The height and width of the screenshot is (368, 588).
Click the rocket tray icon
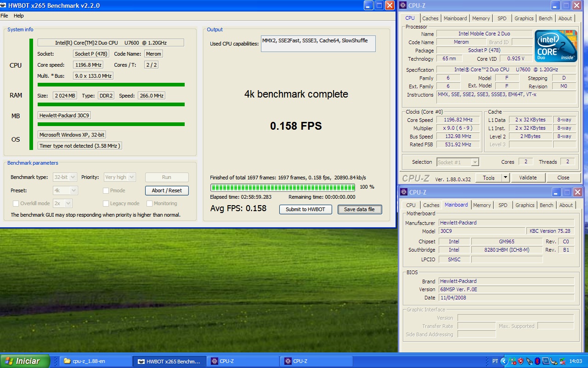(529, 362)
